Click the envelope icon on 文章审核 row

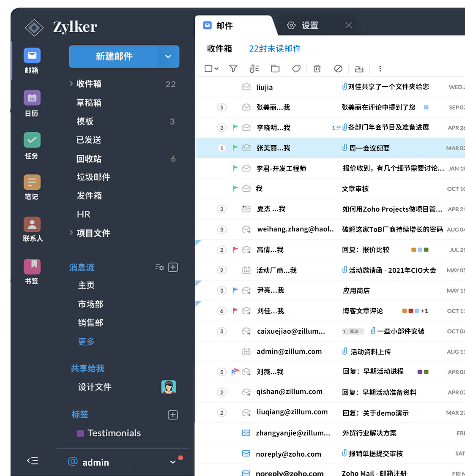(246, 188)
